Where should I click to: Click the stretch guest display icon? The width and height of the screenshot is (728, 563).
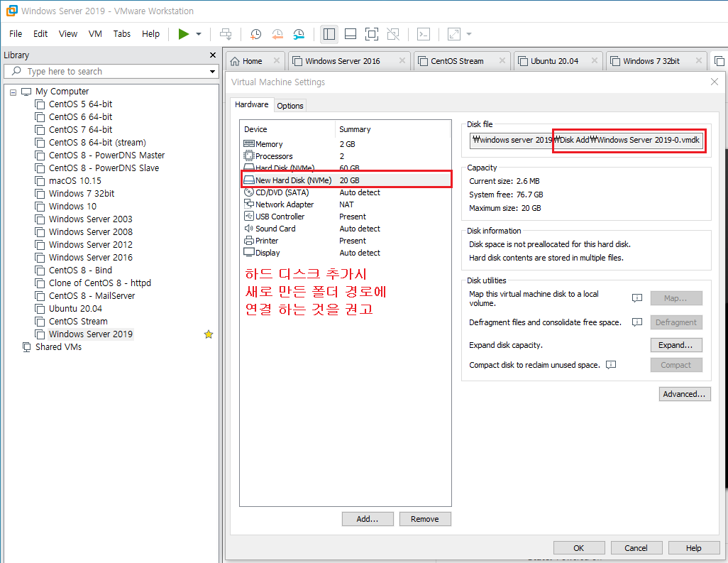[x=453, y=34]
